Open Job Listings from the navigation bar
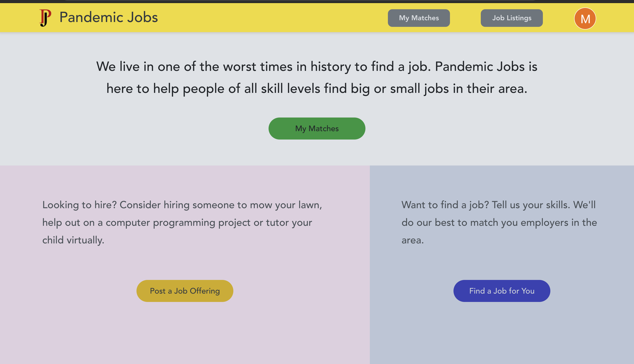 (x=512, y=18)
